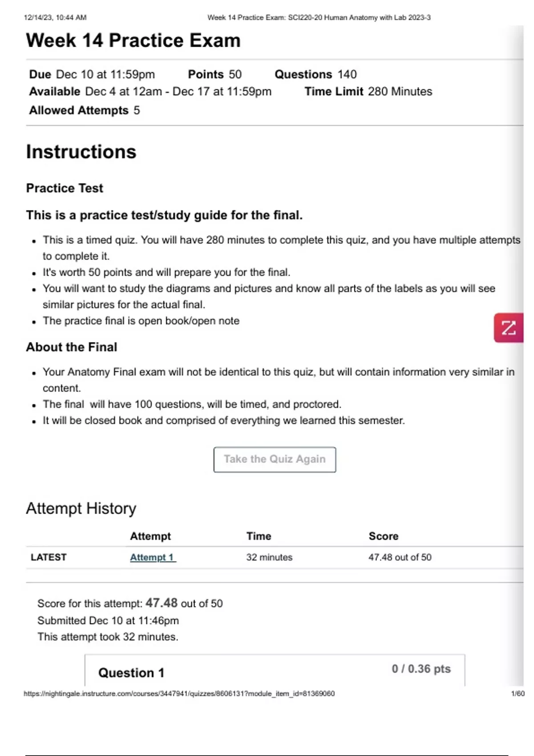
Task: Click the 1/60 page number
Action: click(x=518, y=693)
